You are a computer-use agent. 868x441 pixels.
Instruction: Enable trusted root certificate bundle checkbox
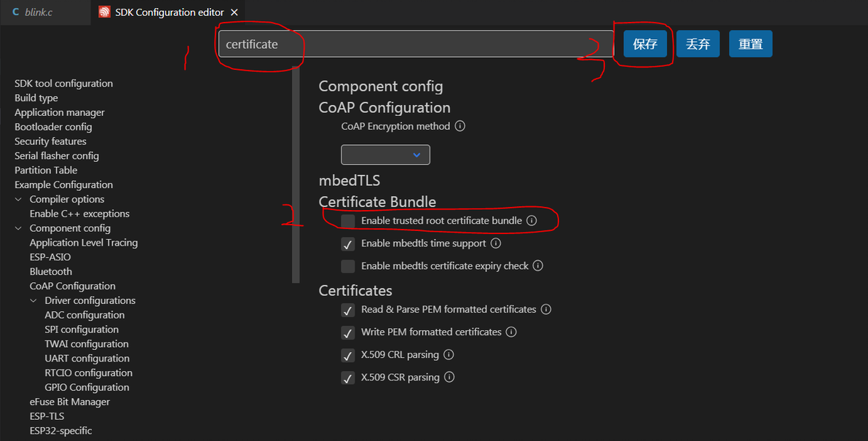[x=348, y=221]
